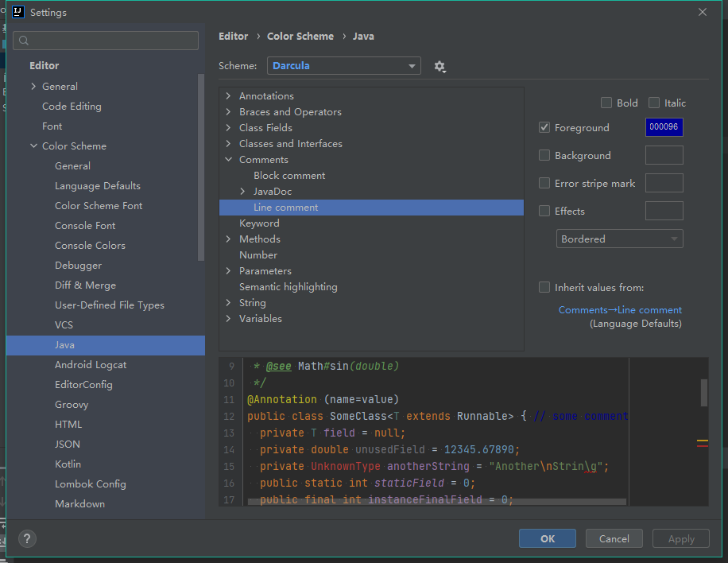Uncheck the Foreground checkbox
This screenshot has height=563, width=728.
(544, 127)
